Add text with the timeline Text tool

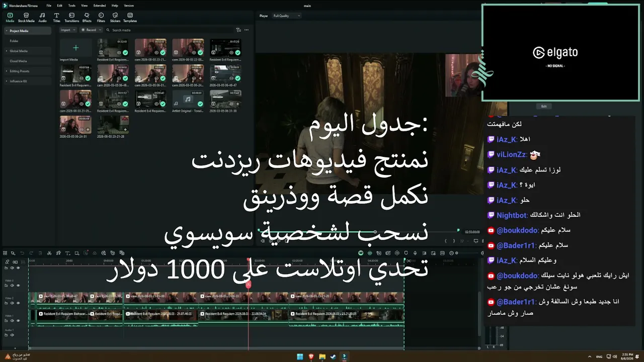67,253
